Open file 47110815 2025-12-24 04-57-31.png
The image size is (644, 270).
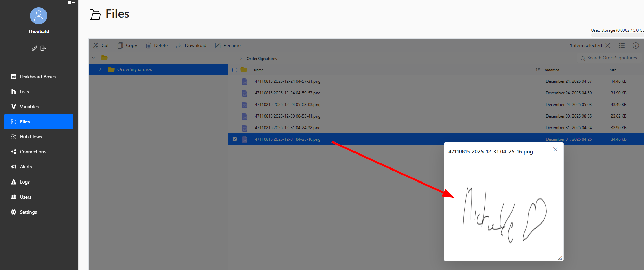tap(287, 81)
